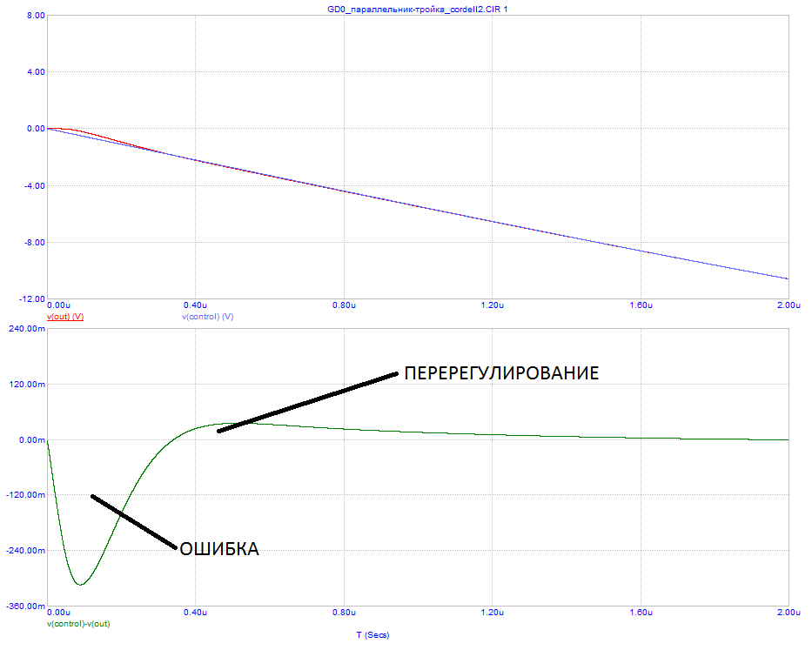Viewport: 812px width, 650px height.
Task: Click the plot title GD0_параллельник-тройка_cordell2.CIR 1
Action: 418,10
